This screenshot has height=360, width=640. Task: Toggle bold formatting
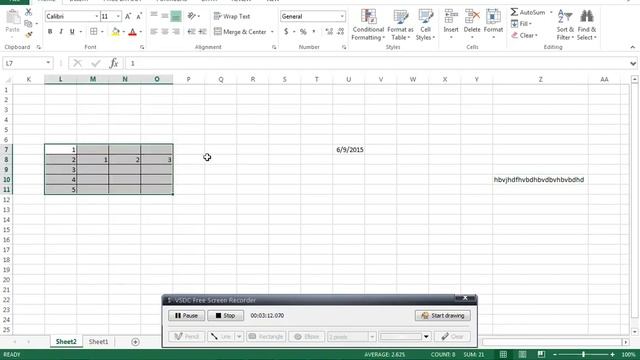tap(50, 31)
